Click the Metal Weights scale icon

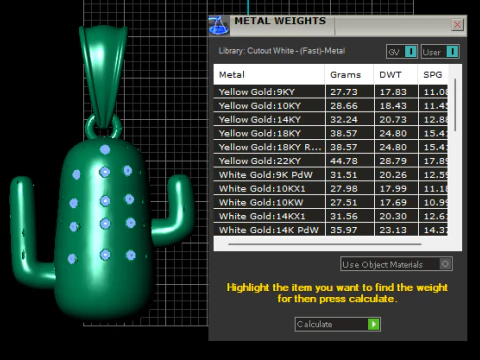(x=219, y=25)
